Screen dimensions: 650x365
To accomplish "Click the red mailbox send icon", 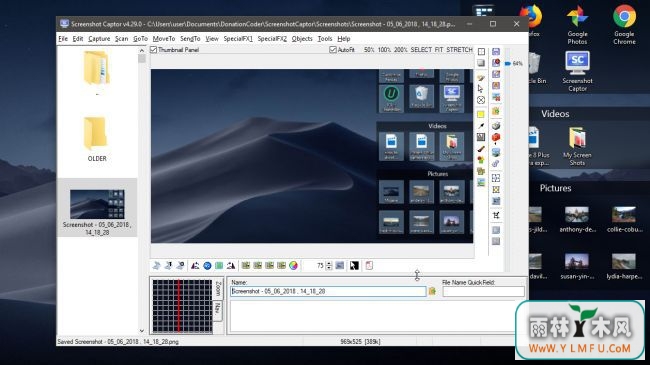I will pos(496,138).
